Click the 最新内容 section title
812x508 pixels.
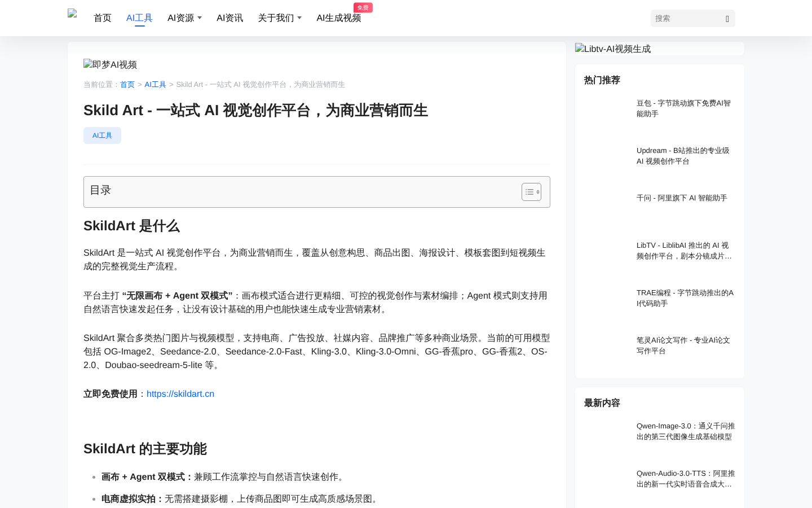pos(602,403)
